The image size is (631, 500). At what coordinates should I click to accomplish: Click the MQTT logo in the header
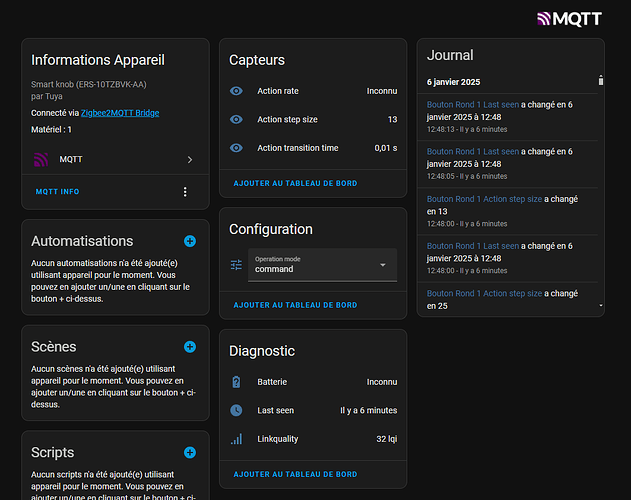(571, 18)
